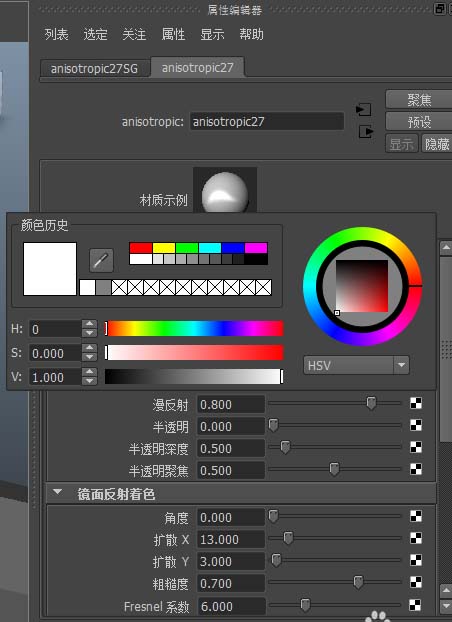The width and height of the screenshot is (452, 622).
Task: Click the large white current color swatch
Action: tap(50, 269)
